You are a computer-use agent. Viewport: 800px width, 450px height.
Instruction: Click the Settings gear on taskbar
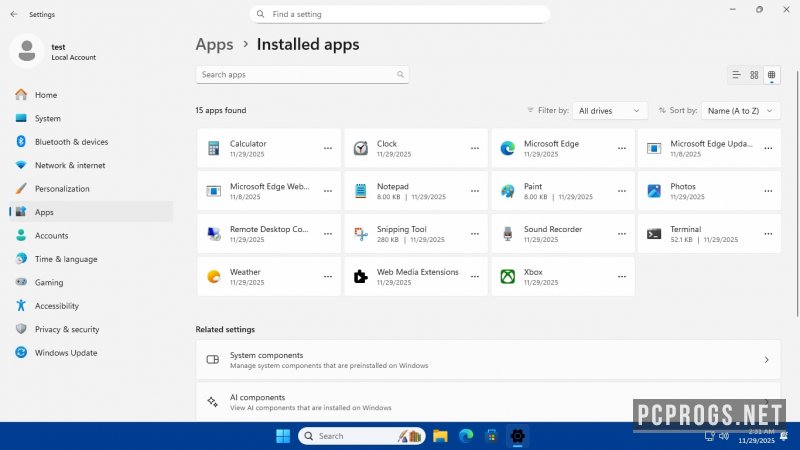pos(517,436)
